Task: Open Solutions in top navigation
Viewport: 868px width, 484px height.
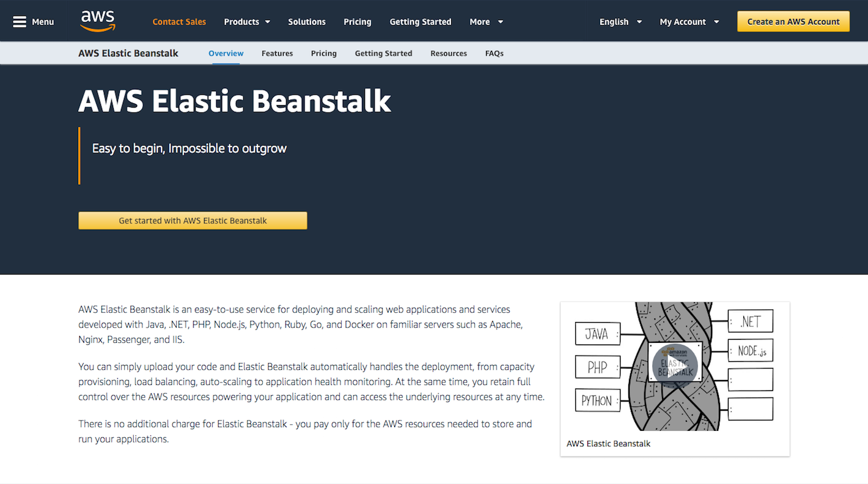Action: pyautogui.click(x=307, y=22)
